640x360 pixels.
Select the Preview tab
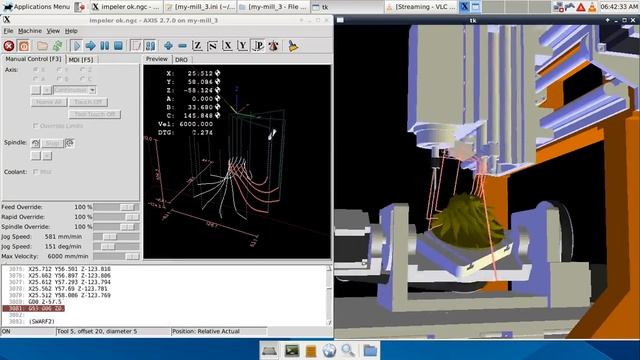point(157,59)
